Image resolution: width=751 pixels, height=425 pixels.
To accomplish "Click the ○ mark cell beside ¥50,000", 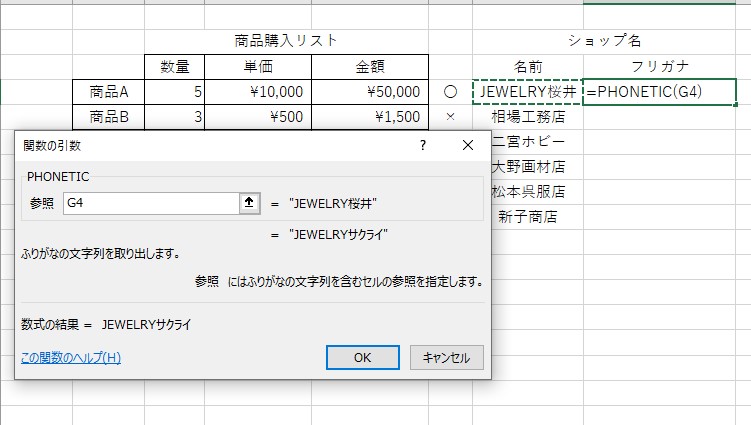I will tap(449, 92).
